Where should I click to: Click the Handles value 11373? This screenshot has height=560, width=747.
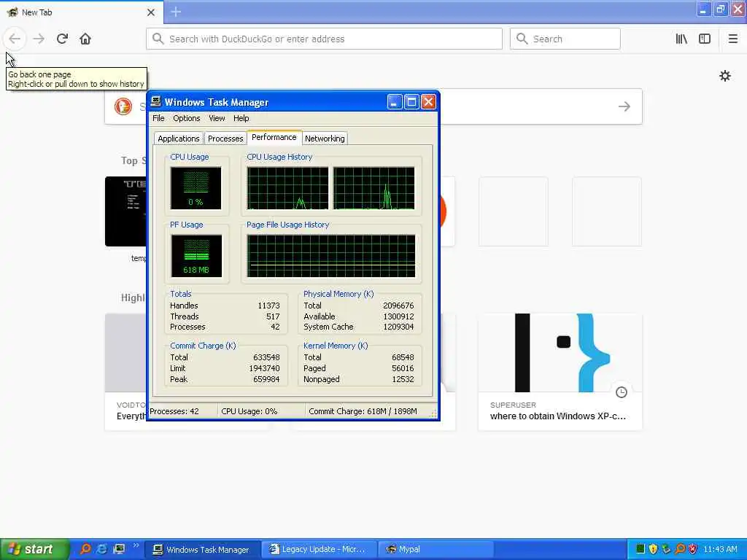click(x=268, y=306)
